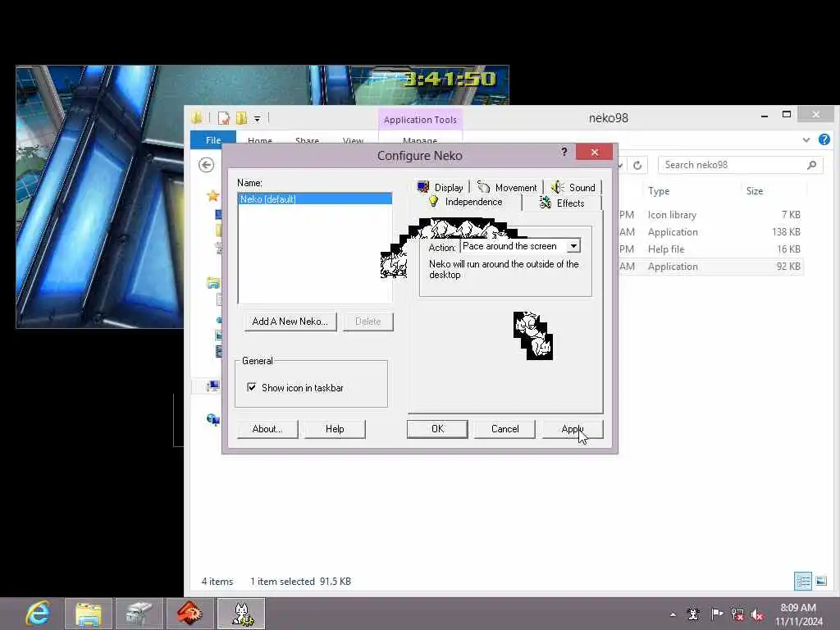Open the Action dropdown list

click(x=573, y=246)
